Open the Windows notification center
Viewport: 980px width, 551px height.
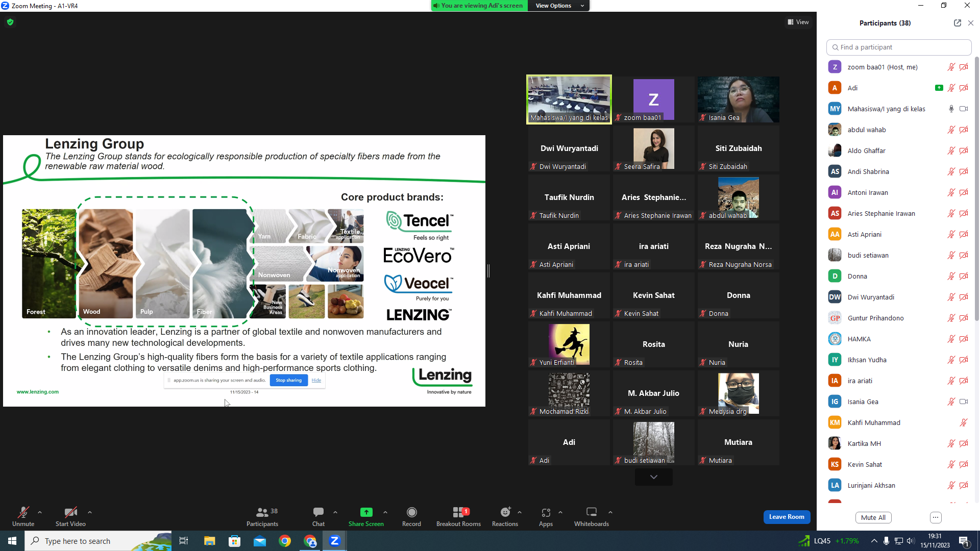[964, 541]
